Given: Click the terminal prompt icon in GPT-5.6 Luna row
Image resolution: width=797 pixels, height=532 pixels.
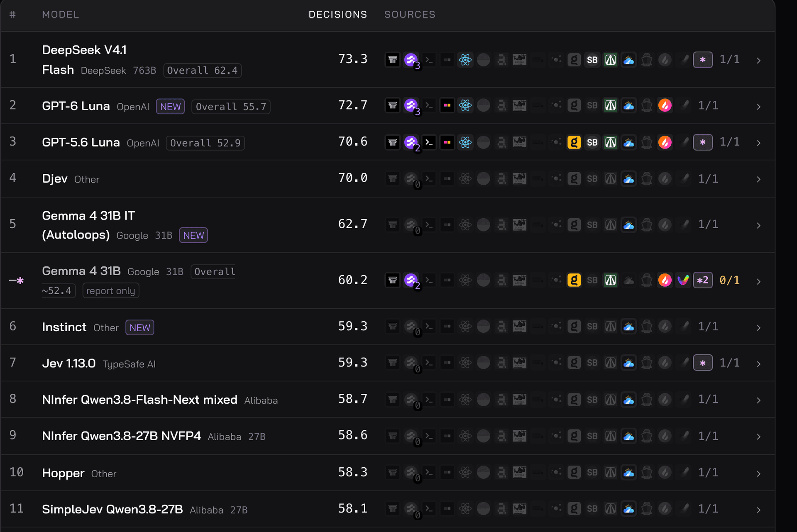Looking at the screenshot, I should point(429,142).
